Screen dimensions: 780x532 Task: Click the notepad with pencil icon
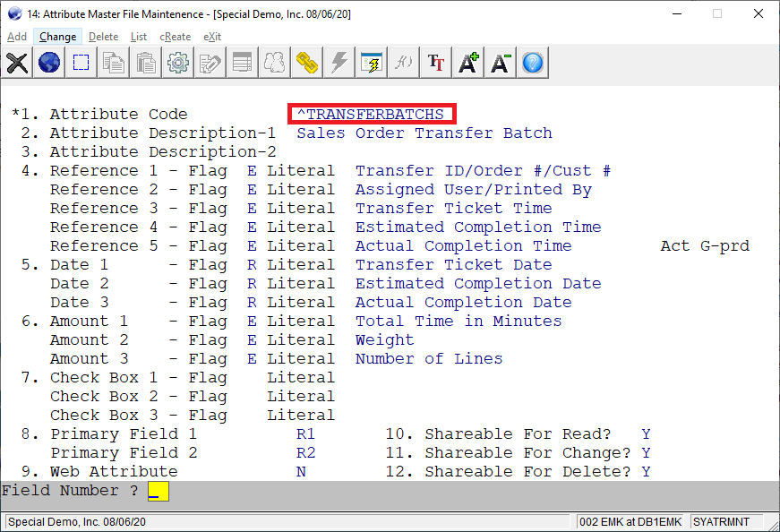tap(210, 63)
